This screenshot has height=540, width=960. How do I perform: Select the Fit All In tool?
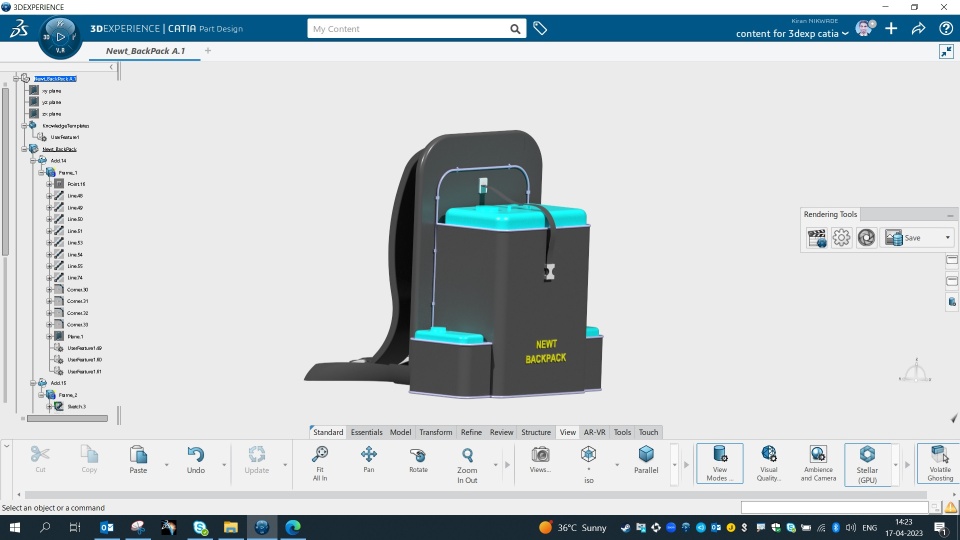point(320,463)
